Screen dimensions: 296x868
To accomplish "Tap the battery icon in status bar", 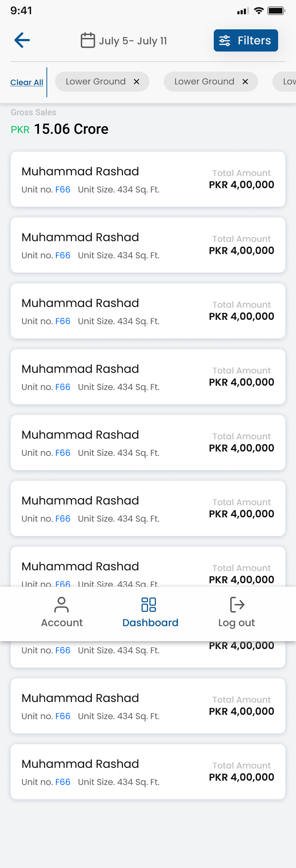I will [276, 11].
